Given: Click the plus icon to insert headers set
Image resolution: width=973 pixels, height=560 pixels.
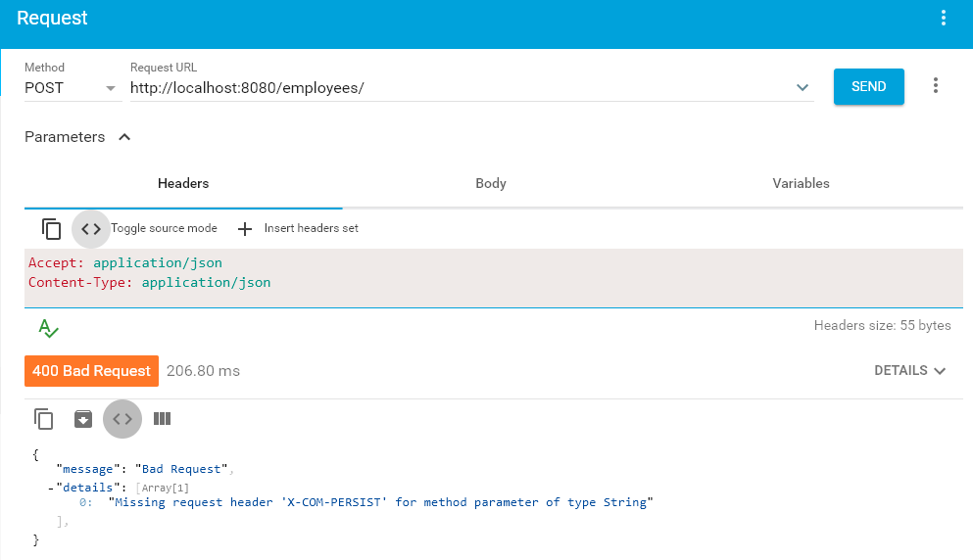Looking at the screenshot, I should (245, 229).
